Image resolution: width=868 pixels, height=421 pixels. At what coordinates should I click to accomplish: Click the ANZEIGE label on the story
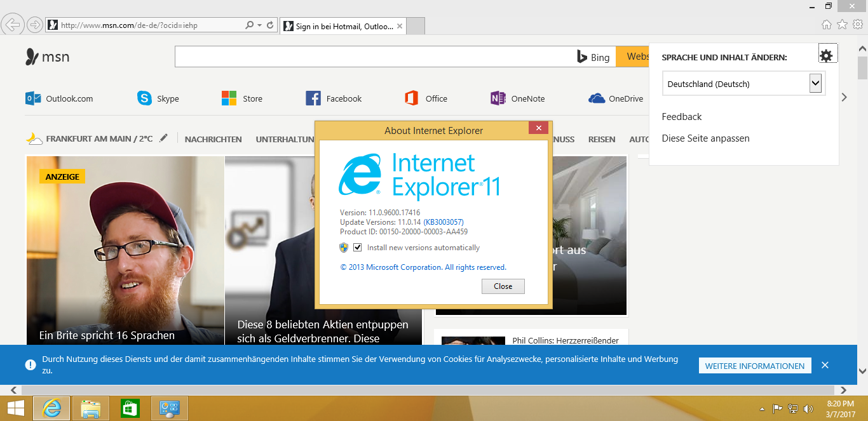[62, 177]
